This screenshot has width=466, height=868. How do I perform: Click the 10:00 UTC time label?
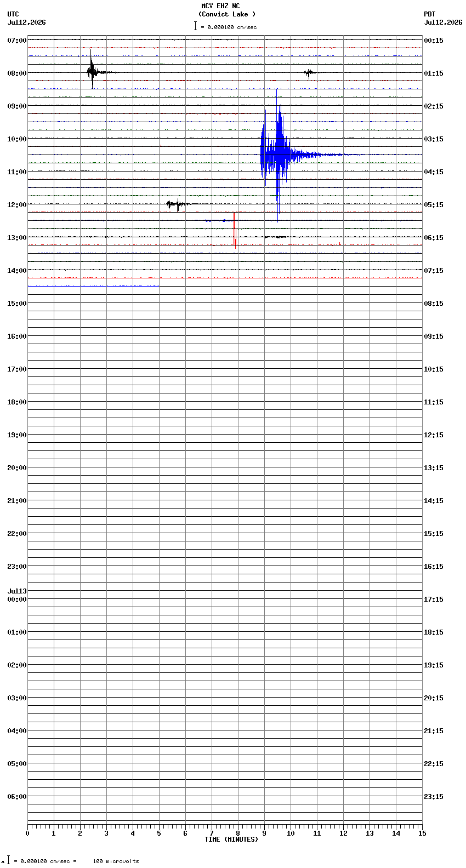tap(17, 139)
